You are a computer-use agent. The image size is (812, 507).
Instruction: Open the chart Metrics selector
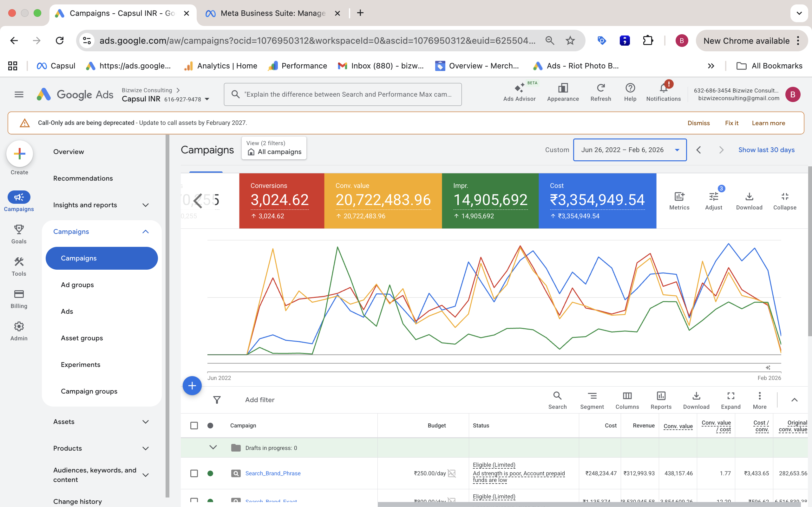coord(679,201)
